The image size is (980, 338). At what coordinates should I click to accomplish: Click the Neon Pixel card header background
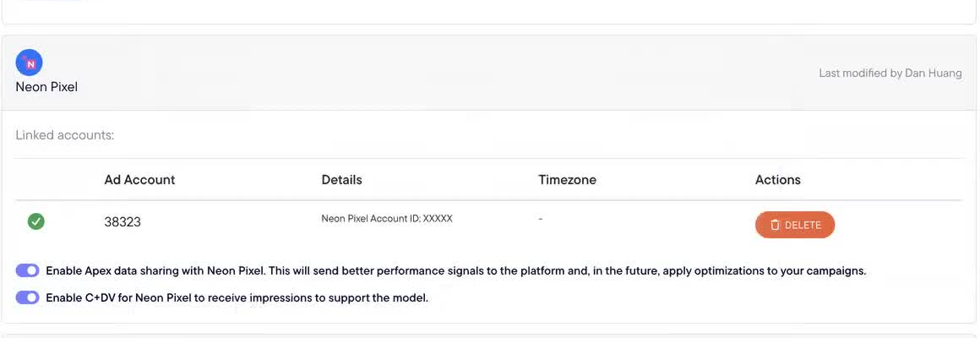click(x=489, y=74)
